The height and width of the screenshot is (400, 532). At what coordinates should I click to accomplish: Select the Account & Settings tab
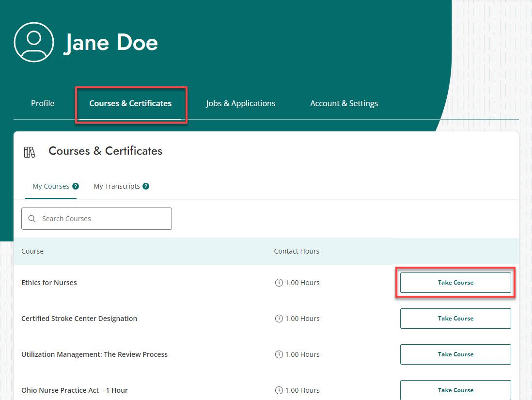tap(344, 103)
